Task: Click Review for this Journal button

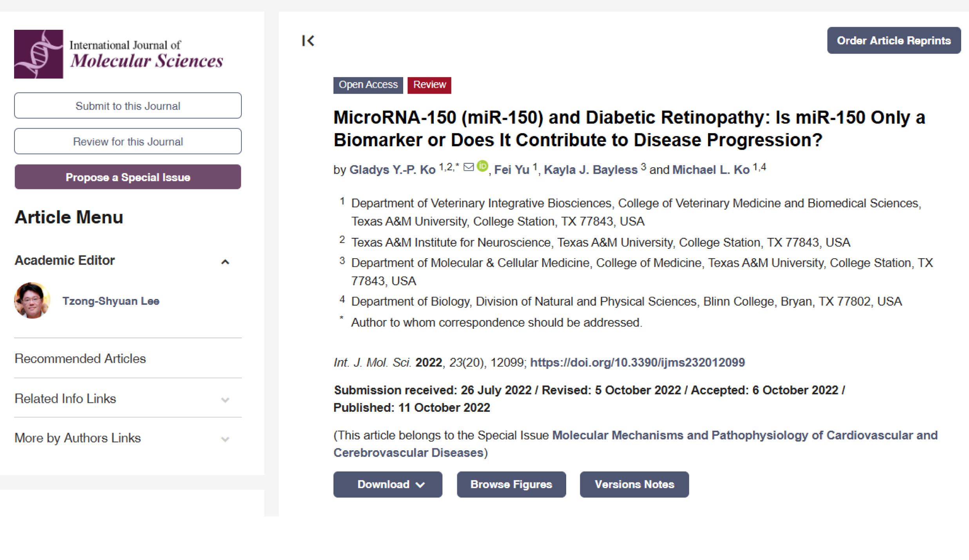Action: coord(128,141)
